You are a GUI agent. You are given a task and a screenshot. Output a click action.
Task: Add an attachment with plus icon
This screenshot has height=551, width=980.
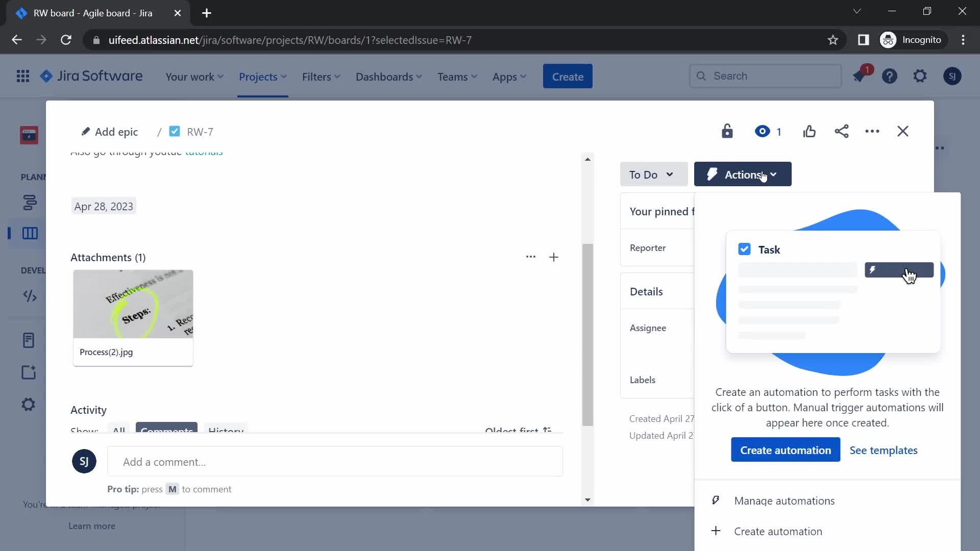[x=554, y=257]
